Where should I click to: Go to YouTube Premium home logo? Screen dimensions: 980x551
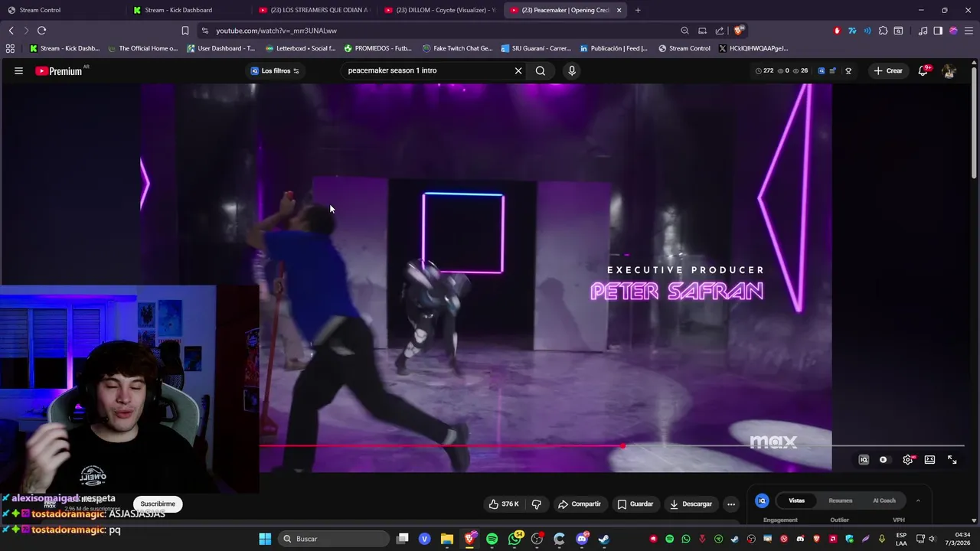pos(59,70)
